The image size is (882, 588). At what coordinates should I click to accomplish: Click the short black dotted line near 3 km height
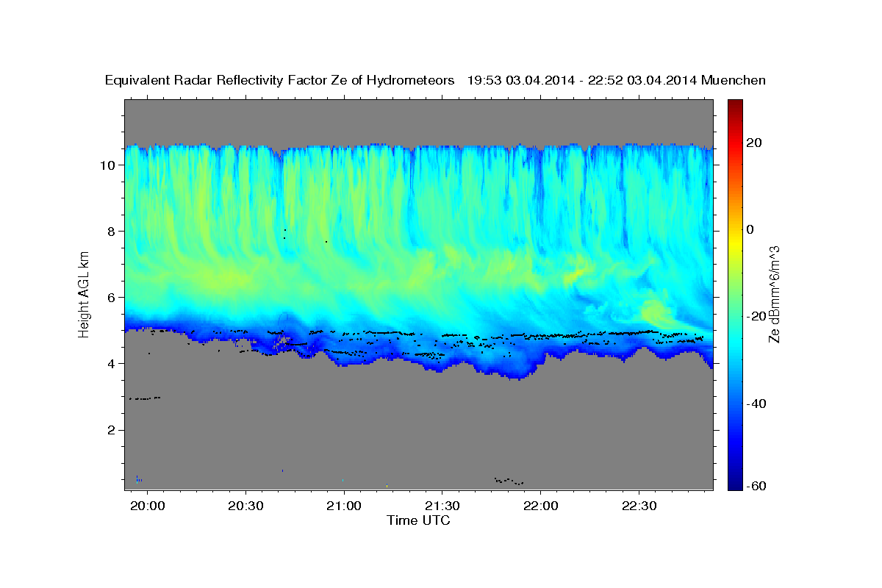145,398
